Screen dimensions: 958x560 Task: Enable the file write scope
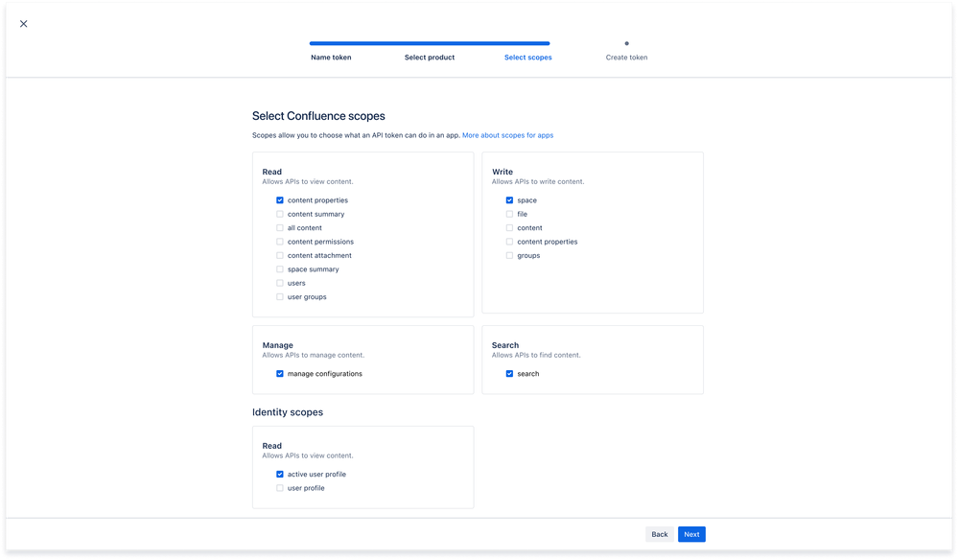(x=509, y=215)
